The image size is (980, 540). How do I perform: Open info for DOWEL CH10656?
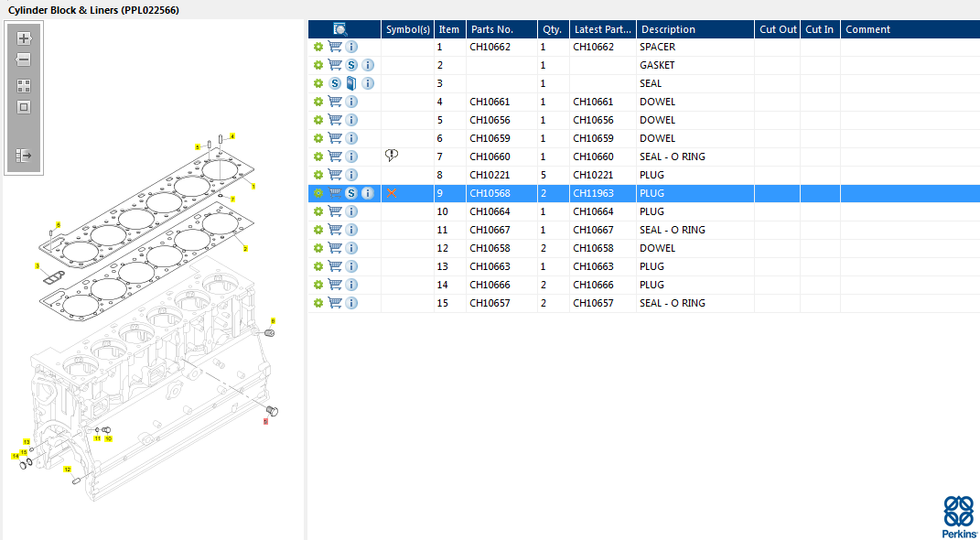click(352, 120)
